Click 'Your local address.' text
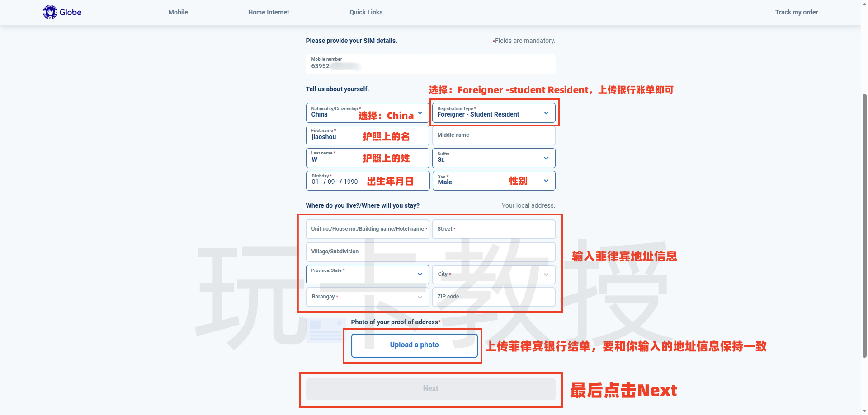Image resolution: width=868 pixels, height=415 pixels. 528,205
